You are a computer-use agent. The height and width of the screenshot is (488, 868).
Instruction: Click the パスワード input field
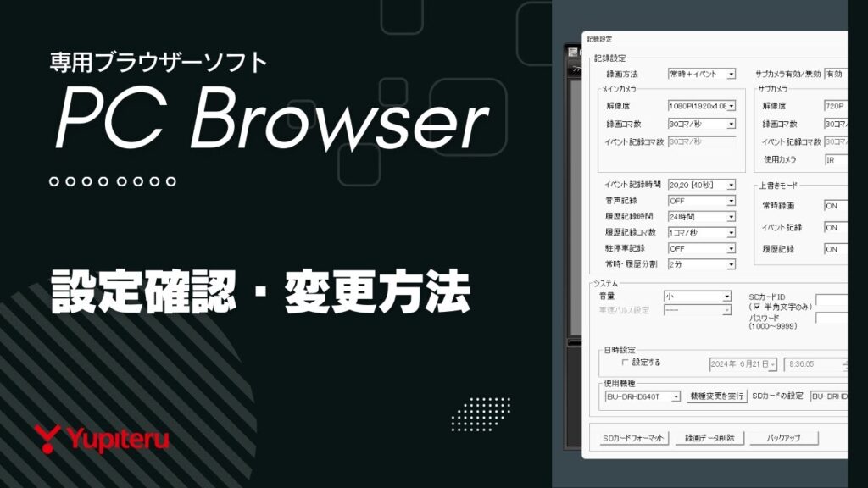832,319
